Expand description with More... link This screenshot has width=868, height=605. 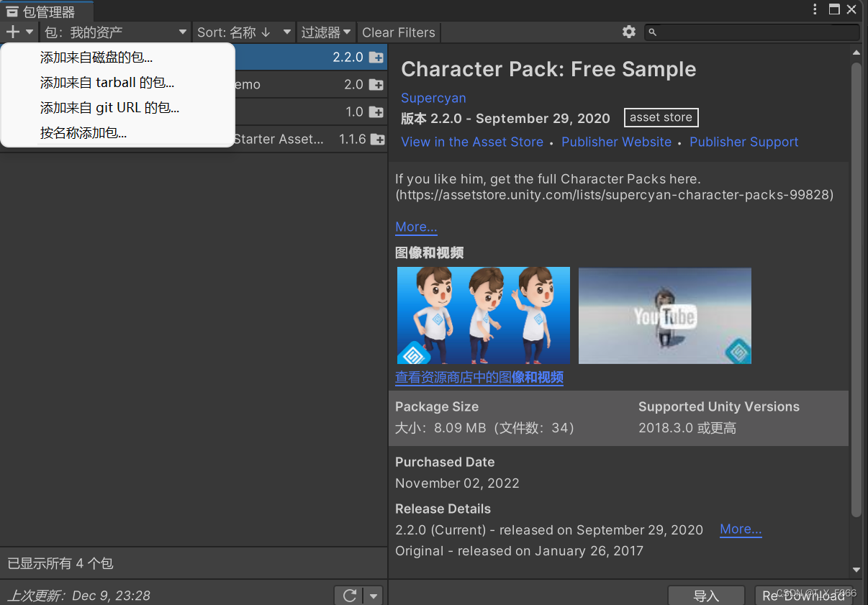(416, 227)
